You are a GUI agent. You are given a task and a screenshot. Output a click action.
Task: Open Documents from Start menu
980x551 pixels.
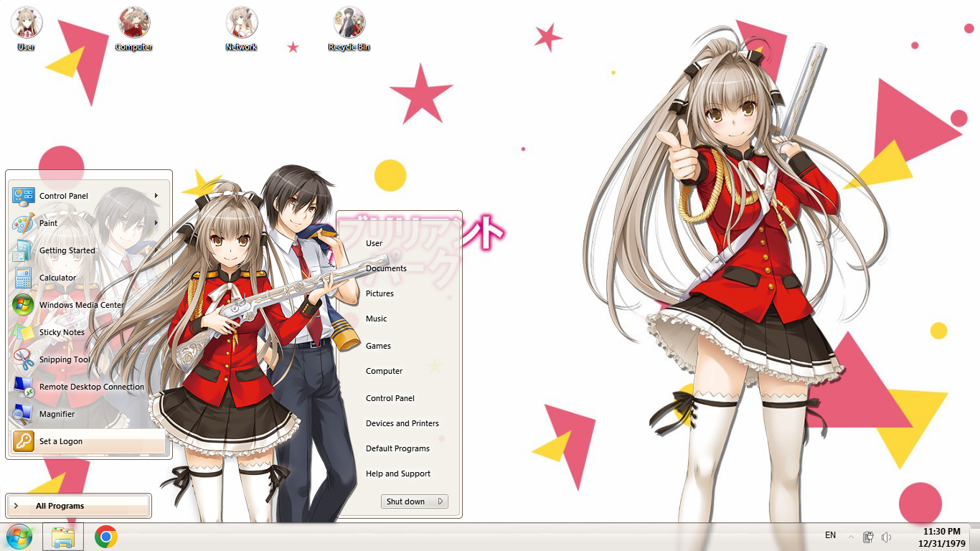[x=386, y=268]
